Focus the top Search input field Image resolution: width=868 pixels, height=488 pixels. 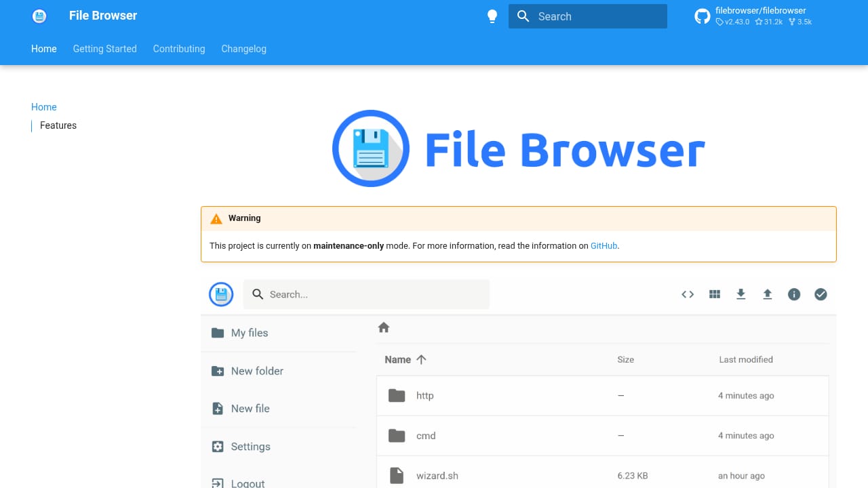coord(588,16)
